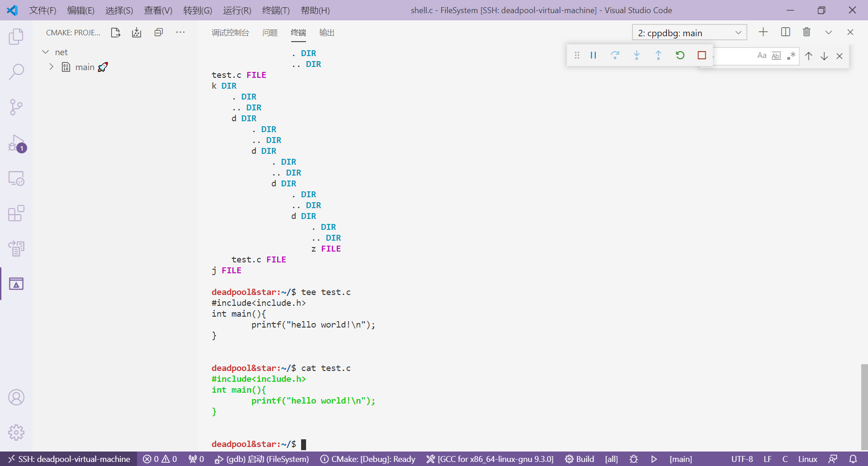Step over in debug toolbar
The image size is (868, 466).
pos(615,55)
